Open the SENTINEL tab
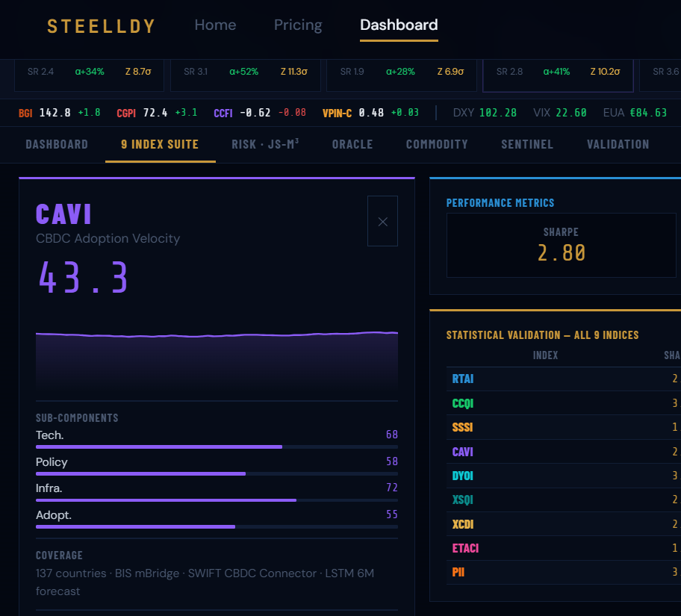This screenshot has height=616, width=681. [x=527, y=145]
